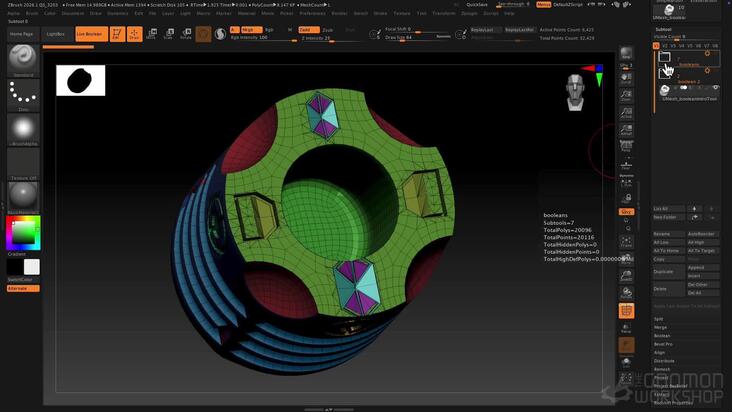The width and height of the screenshot is (732, 412).
Task: Toggle the Zsub mode button
Action: coord(328,29)
